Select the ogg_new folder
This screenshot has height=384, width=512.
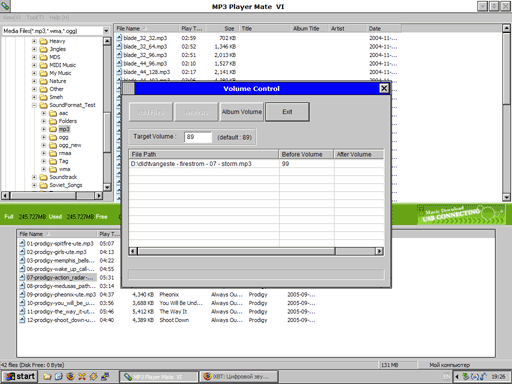click(x=70, y=145)
